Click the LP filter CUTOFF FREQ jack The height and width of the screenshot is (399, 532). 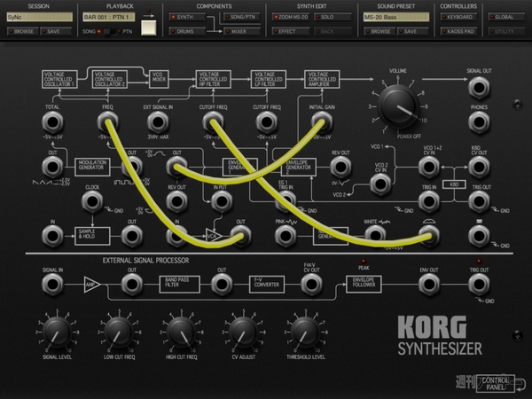[267, 122]
